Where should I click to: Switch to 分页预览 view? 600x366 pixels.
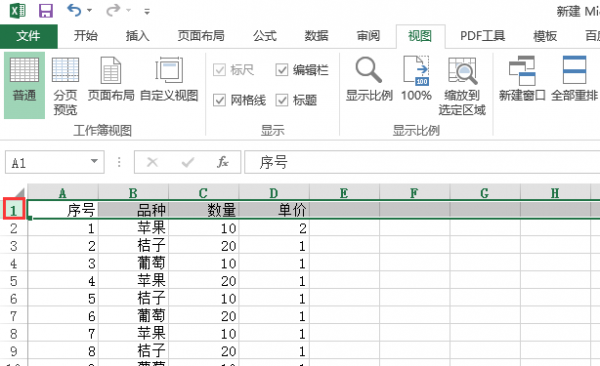[x=65, y=85]
